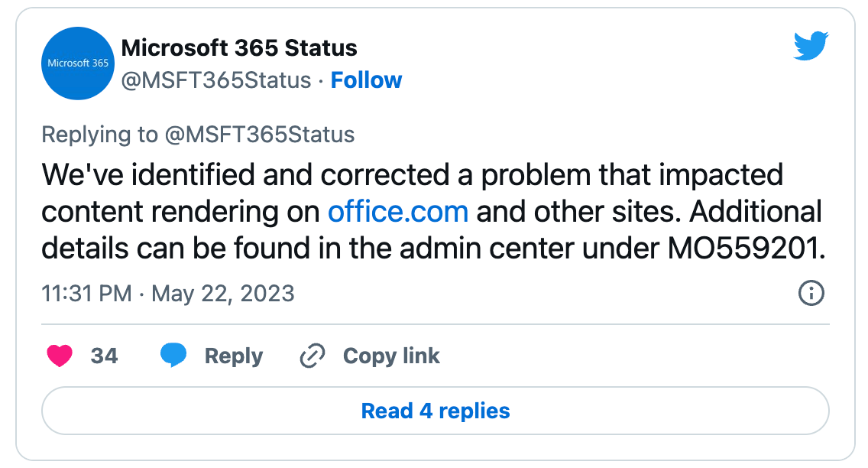
Task: Click the May 22, 2023 date
Action: click(x=223, y=294)
